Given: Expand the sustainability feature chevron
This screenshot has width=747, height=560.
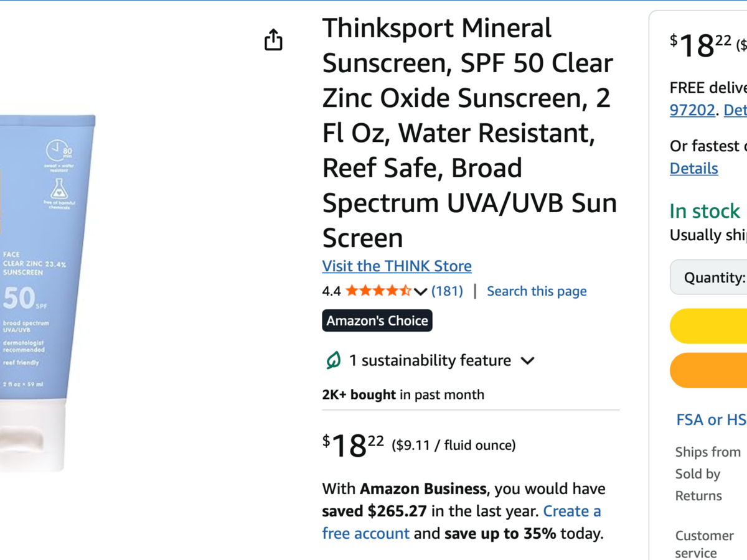Looking at the screenshot, I should coord(527,361).
